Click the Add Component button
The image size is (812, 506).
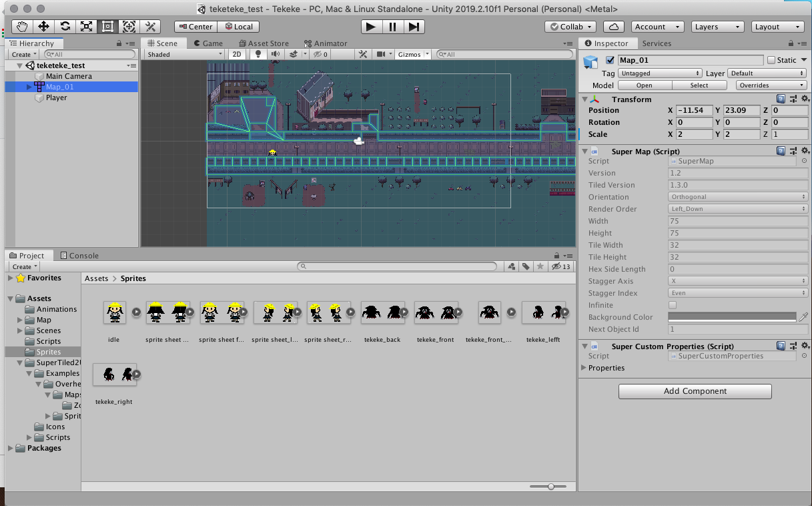(695, 391)
